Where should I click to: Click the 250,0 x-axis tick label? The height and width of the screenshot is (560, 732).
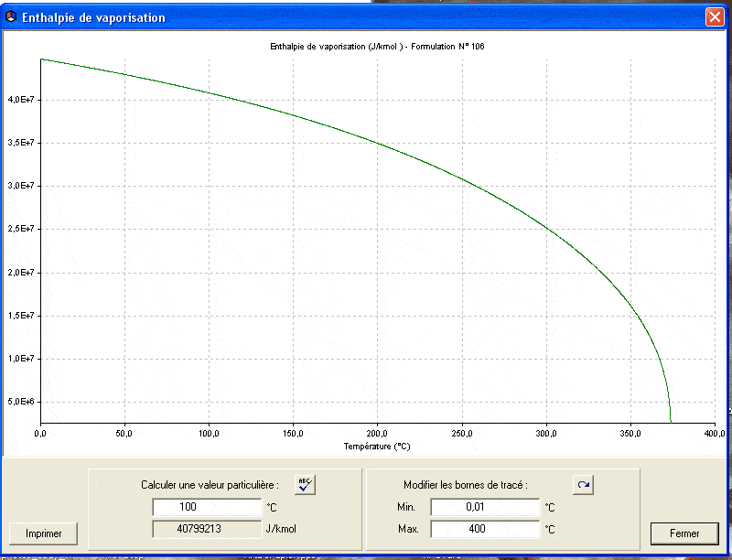[x=462, y=434]
